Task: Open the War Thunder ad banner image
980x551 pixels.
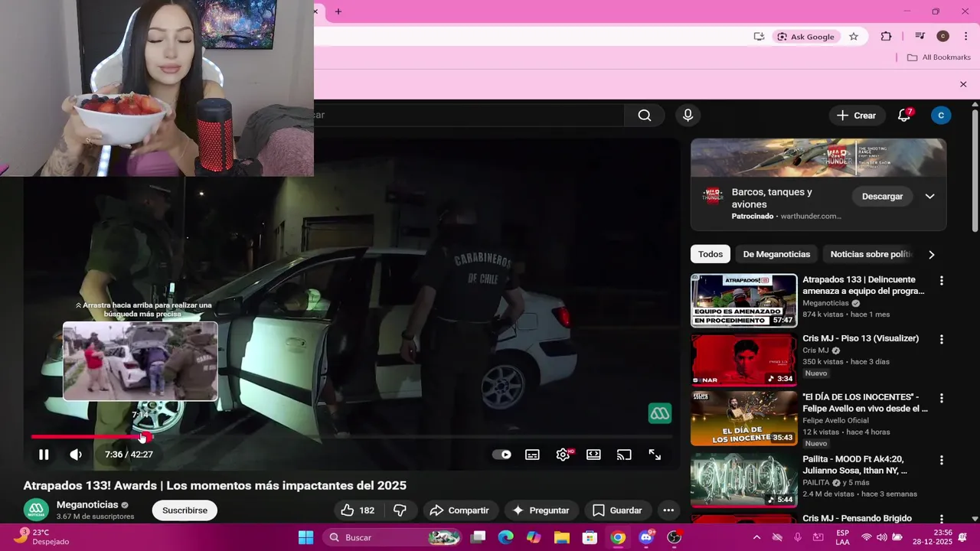Action: [818, 158]
